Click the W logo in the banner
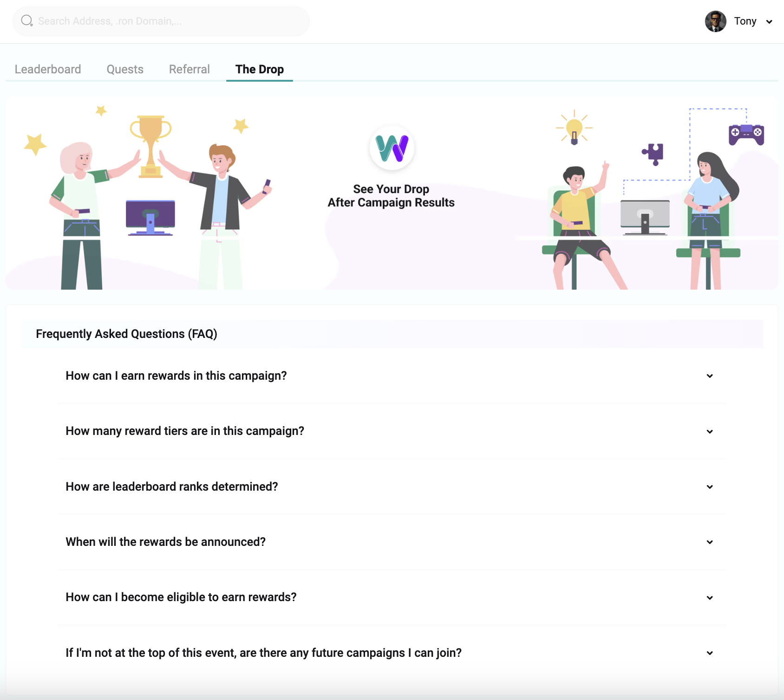This screenshot has width=784, height=700. click(392, 148)
